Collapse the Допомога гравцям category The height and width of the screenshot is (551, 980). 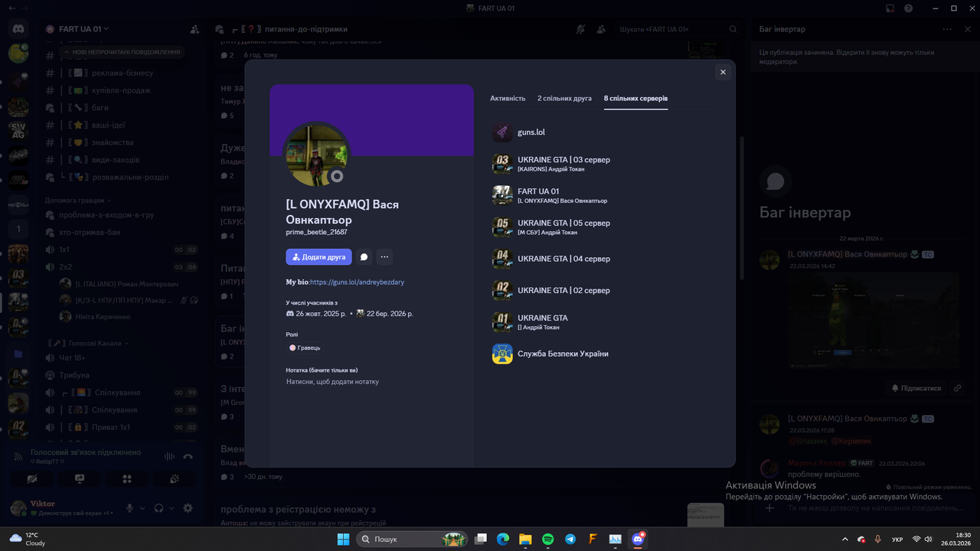tap(80, 201)
